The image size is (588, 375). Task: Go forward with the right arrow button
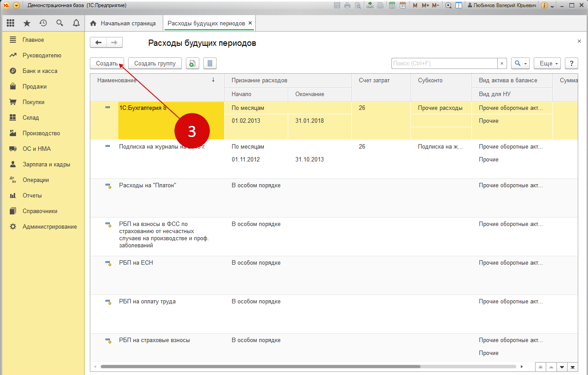(114, 43)
